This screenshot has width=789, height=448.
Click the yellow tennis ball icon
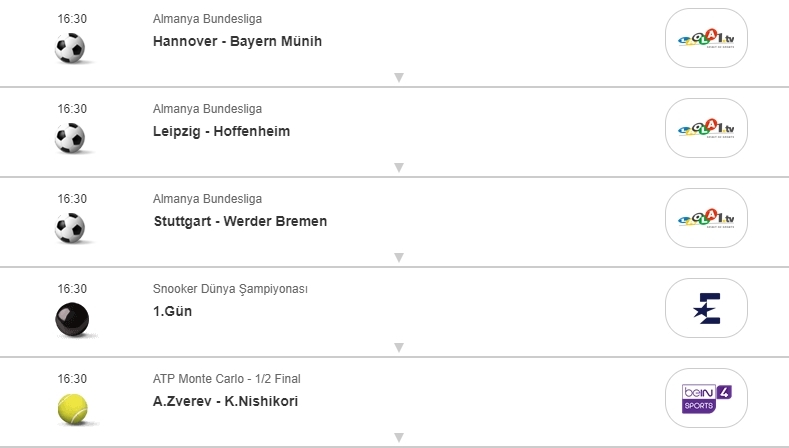point(71,408)
